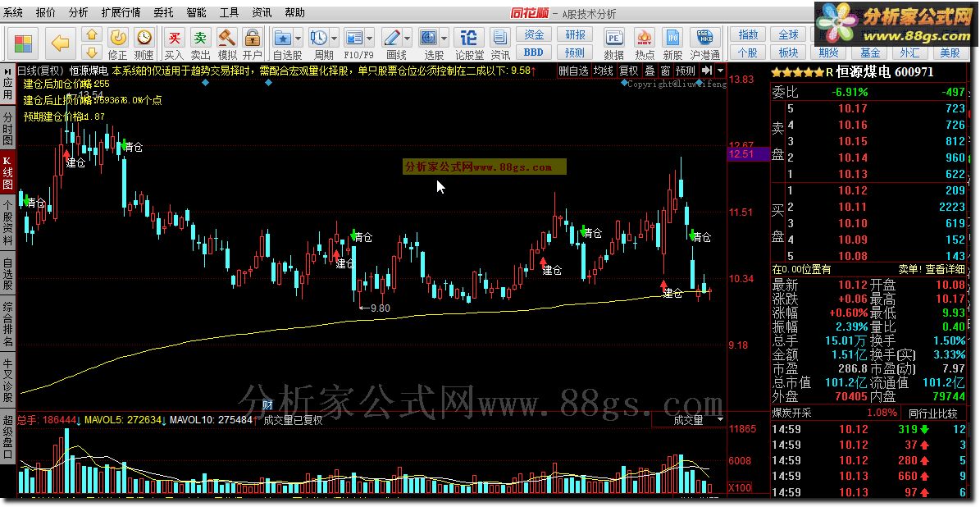Open the 报价 menu
Screen dimensions: 980x507
[x=46, y=12]
